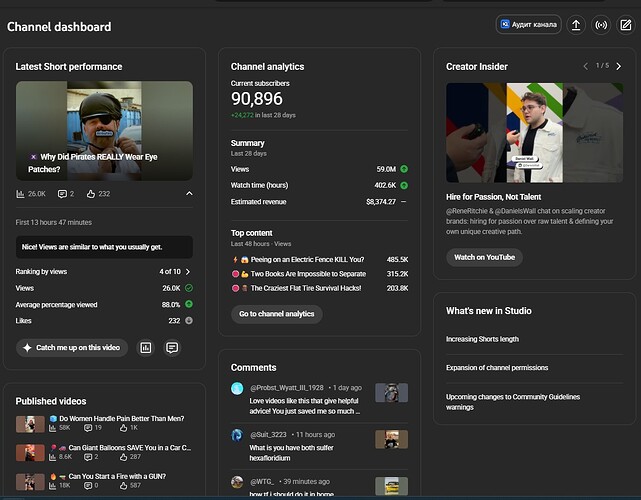This screenshot has width=641, height=500.
Task: Click the @Probst_Wyatt_III_1928 username
Action: coord(287,388)
